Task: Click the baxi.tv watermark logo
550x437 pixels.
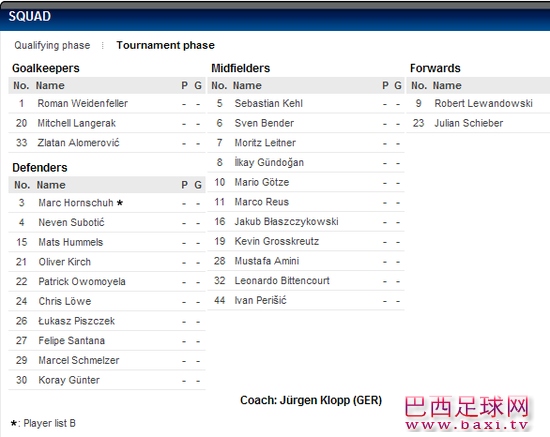Action: 467,414
